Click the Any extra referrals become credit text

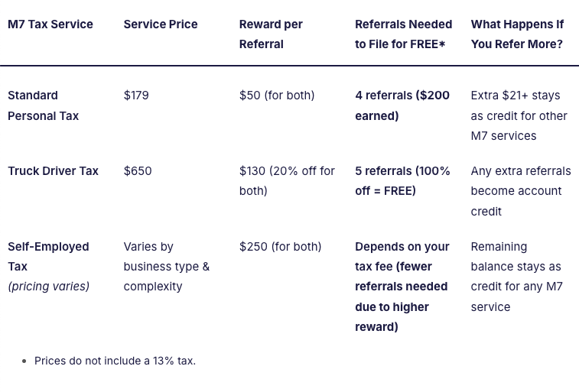(x=520, y=191)
